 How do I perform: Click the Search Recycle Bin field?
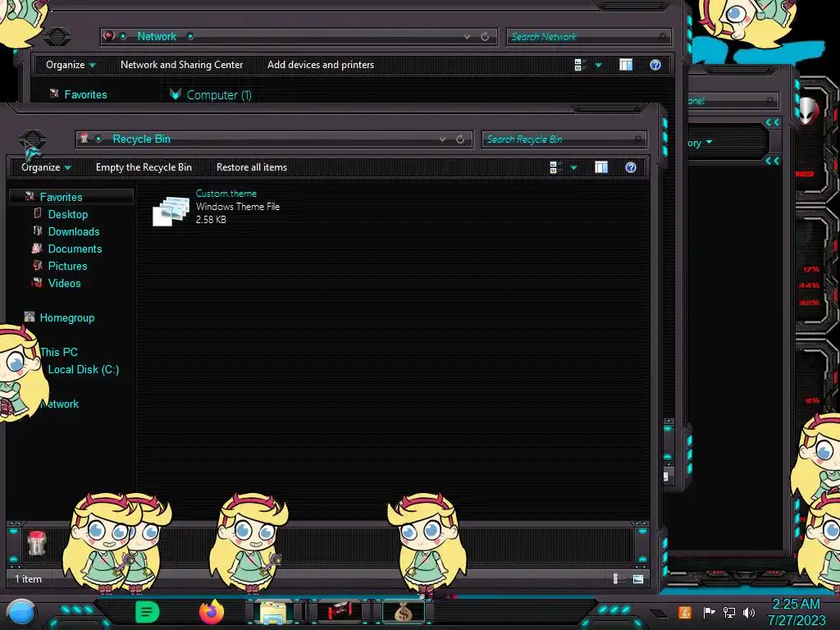point(564,139)
